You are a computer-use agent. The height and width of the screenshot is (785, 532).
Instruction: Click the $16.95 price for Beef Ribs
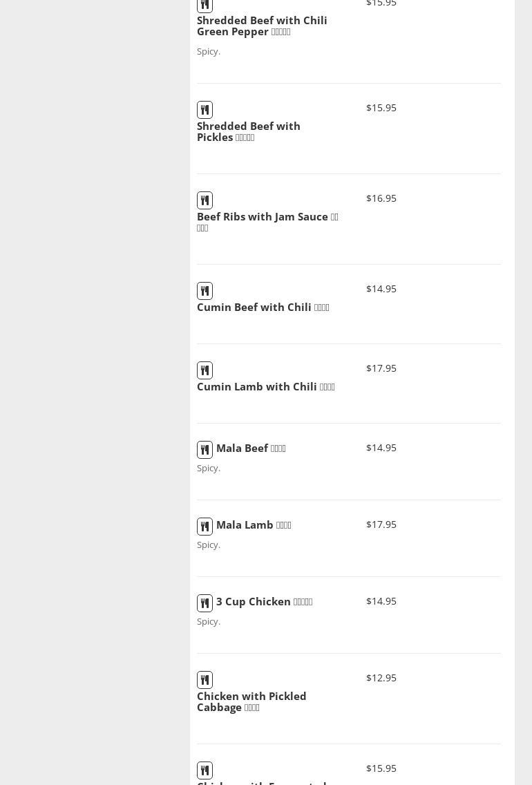[381, 198]
